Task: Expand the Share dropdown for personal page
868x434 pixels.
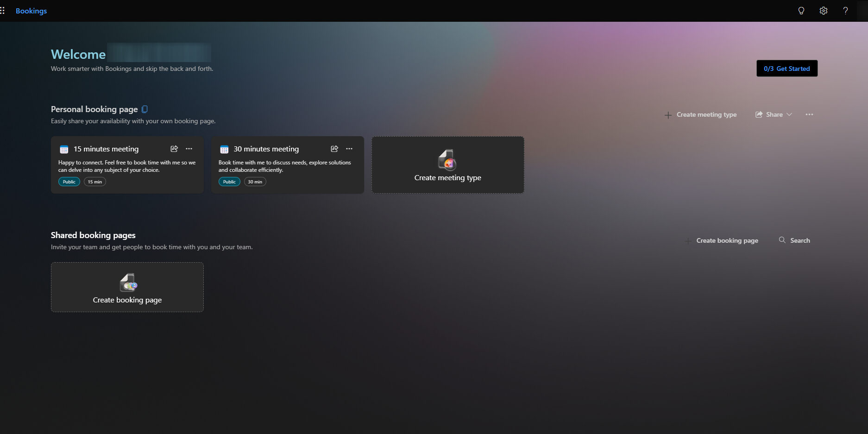Action: point(774,114)
